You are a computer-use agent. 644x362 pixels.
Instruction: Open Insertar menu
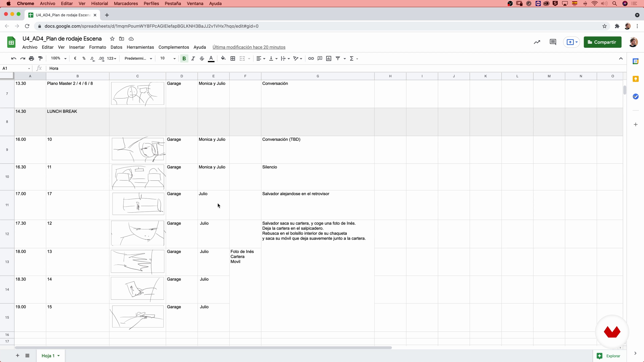coord(77,47)
